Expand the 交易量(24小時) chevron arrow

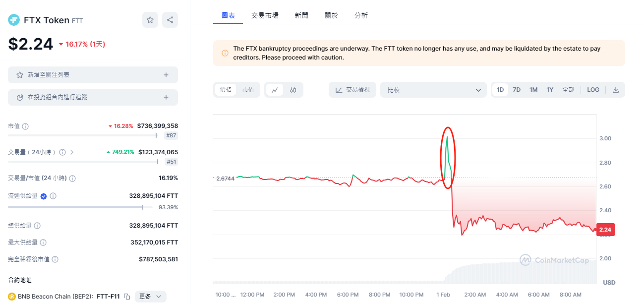(72, 152)
